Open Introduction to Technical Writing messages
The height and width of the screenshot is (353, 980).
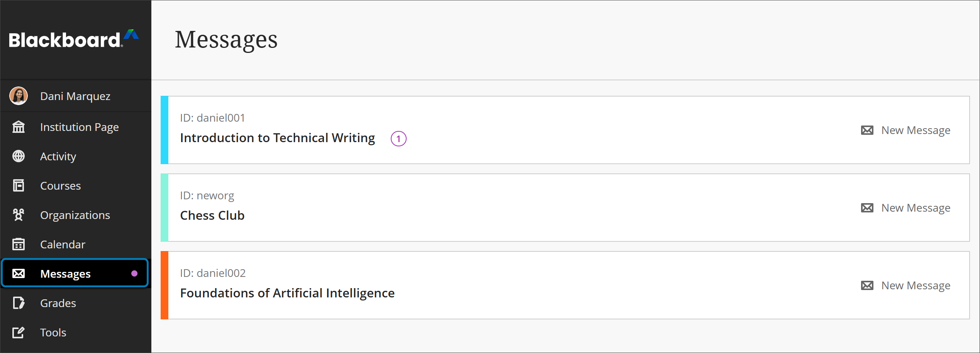coord(278,137)
